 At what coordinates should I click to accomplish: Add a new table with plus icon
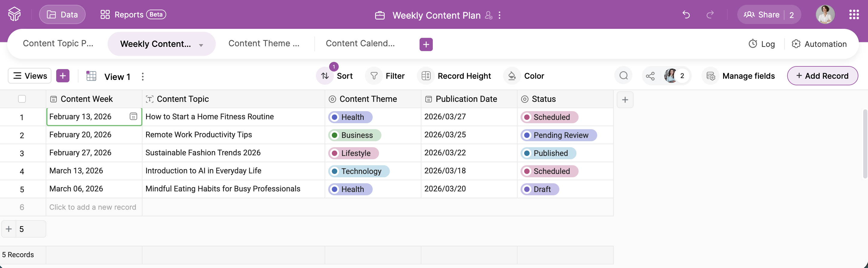coord(426,44)
